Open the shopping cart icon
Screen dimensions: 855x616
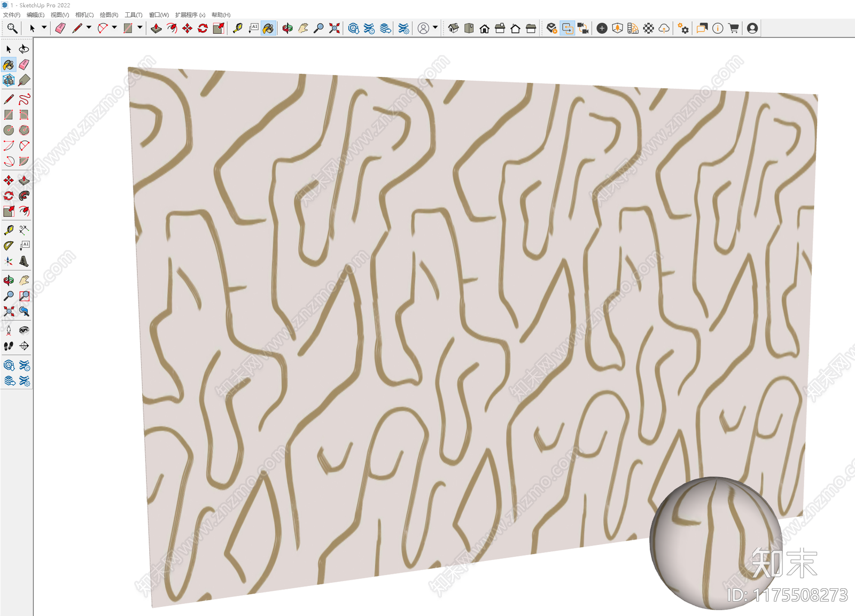click(x=733, y=28)
